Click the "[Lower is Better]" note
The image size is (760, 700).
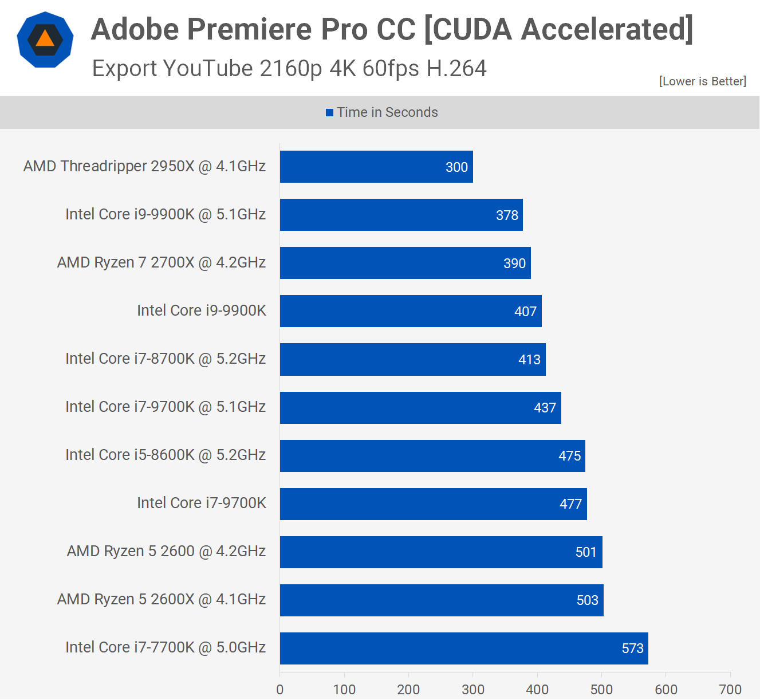tap(702, 81)
